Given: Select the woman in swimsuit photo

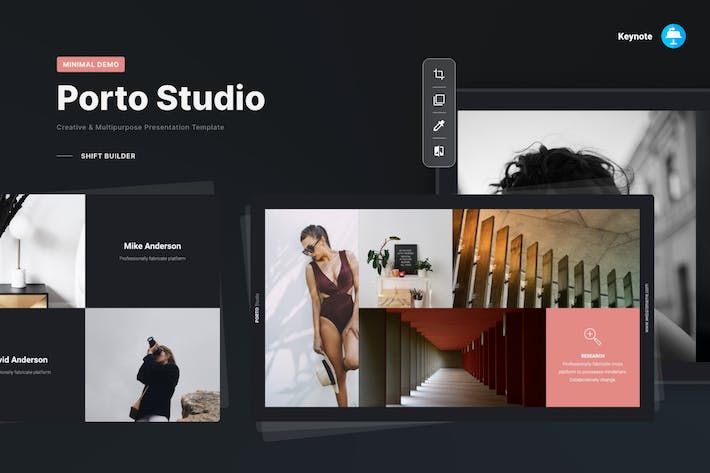Looking at the screenshot, I should click(311, 307).
